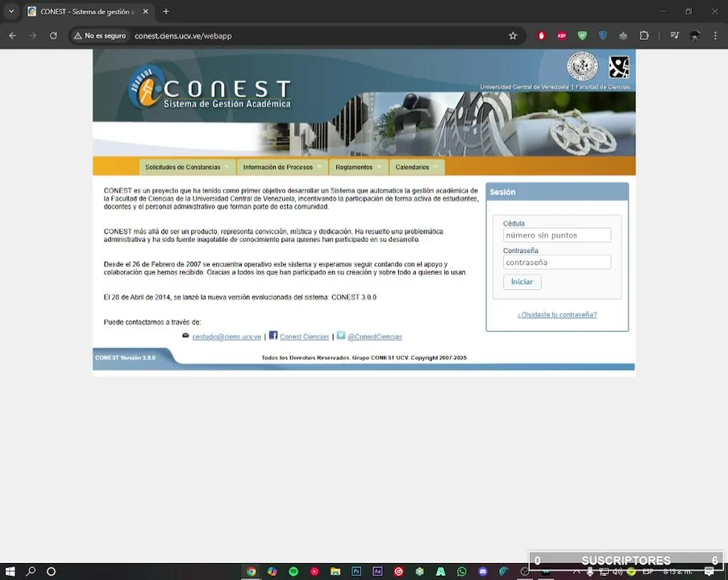Open the Chrome extensions puzzle menu

point(644,35)
